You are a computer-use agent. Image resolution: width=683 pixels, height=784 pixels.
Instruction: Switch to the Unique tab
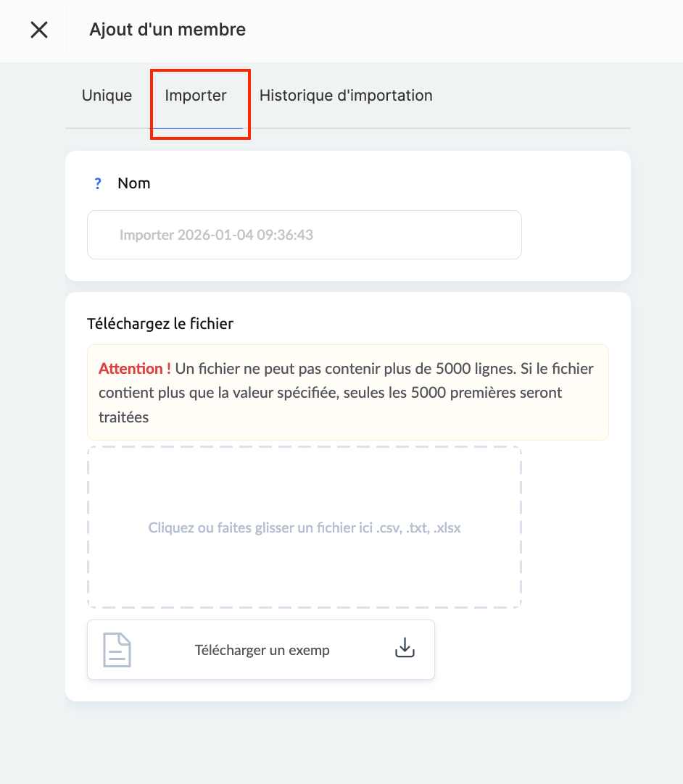(x=107, y=96)
